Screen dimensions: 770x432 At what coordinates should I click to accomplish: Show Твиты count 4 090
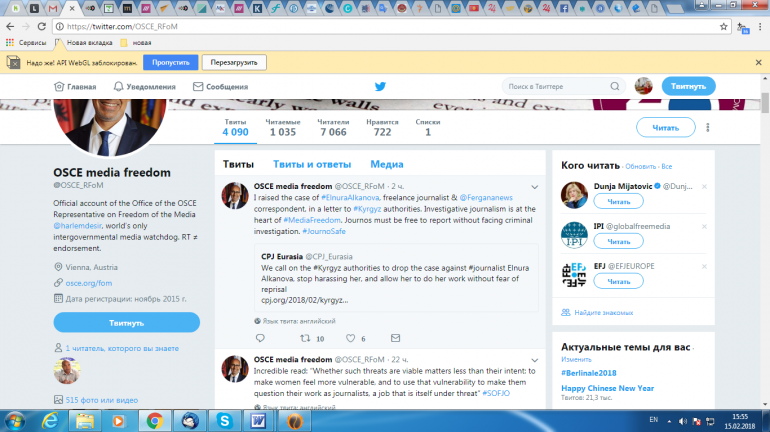pyautogui.click(x=235, y=128)
